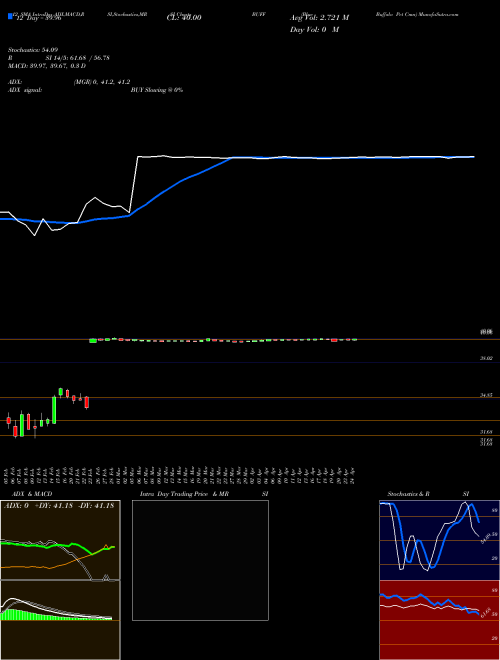Click the 'MACD: 39.97, 39.67, 0.3 D' line

coord(47,66)
